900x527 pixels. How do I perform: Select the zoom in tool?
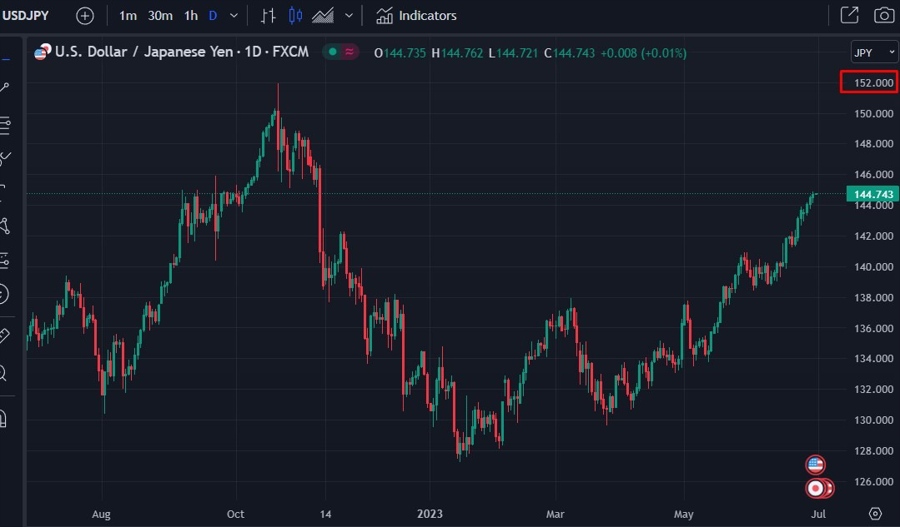click(x=3, y=373)
